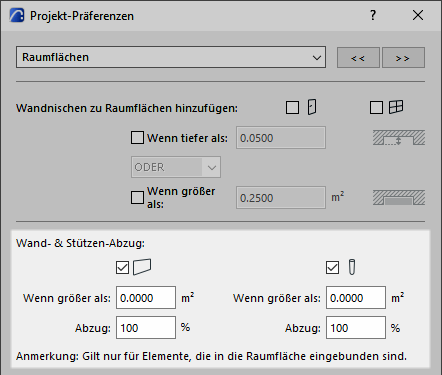
Task: Click column Abzug percentage field
Action: click(356, 328)
